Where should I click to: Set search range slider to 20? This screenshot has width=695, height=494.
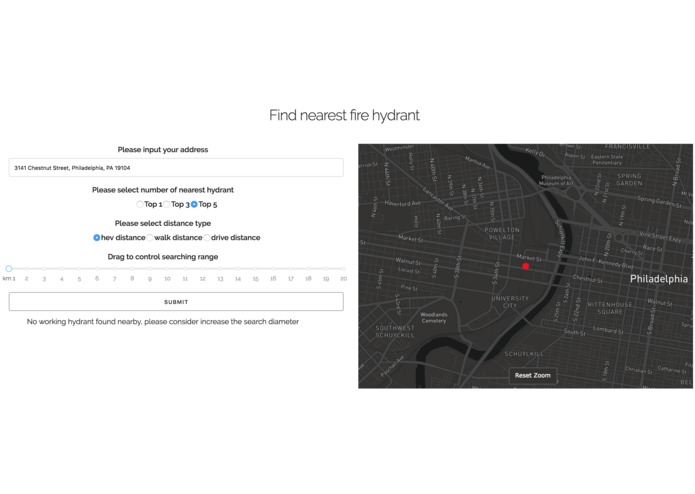pyautogui.click(x=343, y=268)
